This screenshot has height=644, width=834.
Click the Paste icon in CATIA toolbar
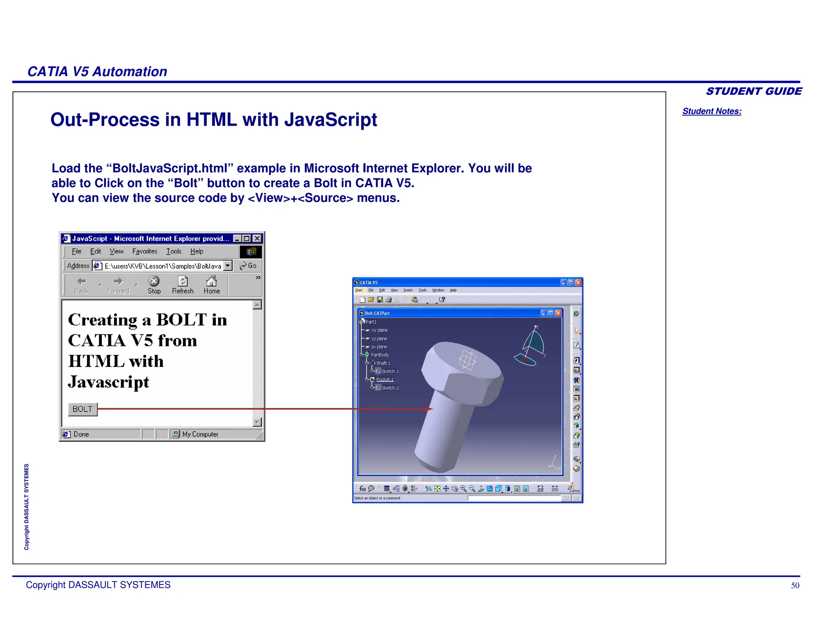(415, 300)
